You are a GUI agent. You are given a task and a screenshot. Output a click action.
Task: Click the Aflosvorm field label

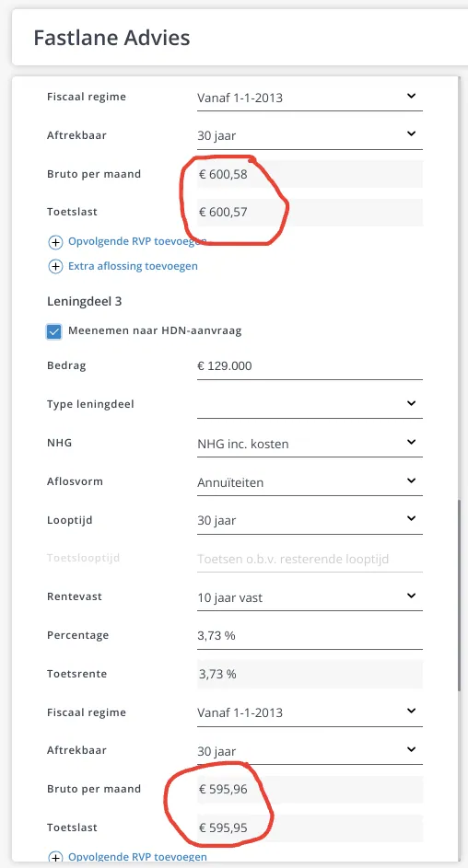tap(75, 481)
